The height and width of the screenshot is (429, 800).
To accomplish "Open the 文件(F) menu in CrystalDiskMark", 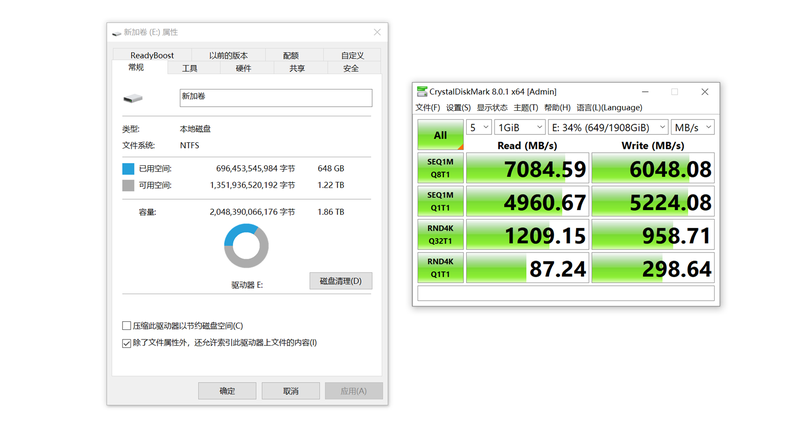I will (428, 108).
